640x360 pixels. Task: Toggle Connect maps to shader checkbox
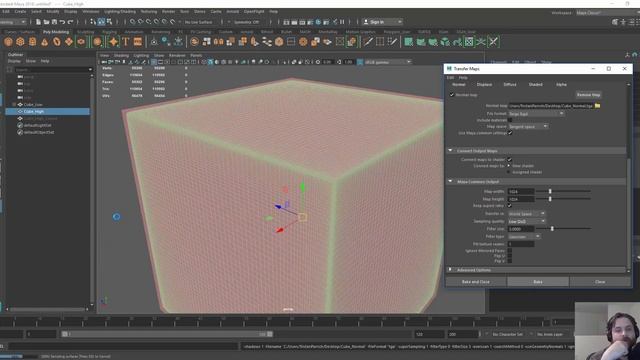tap(509, 160)
